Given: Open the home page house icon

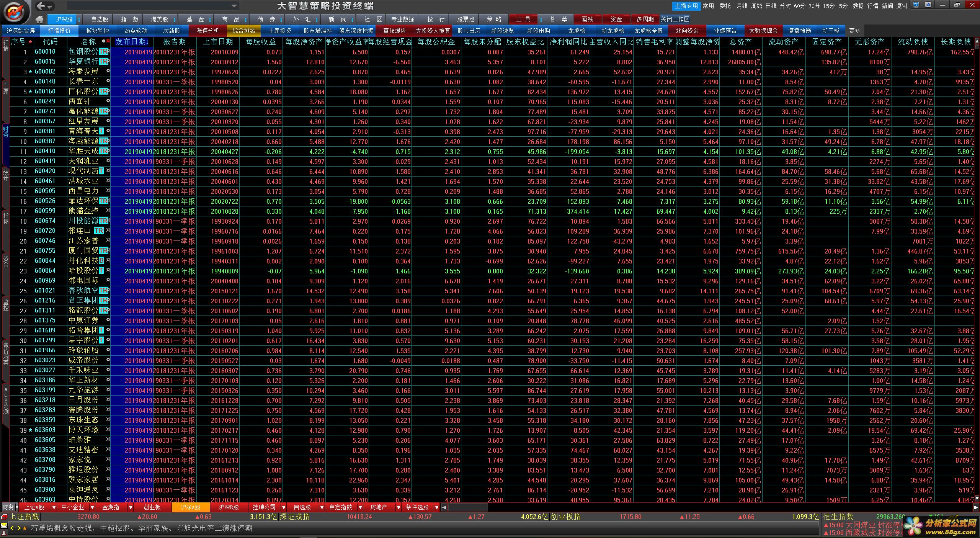Looking at the screenshot, I should [x=39, y=19].
